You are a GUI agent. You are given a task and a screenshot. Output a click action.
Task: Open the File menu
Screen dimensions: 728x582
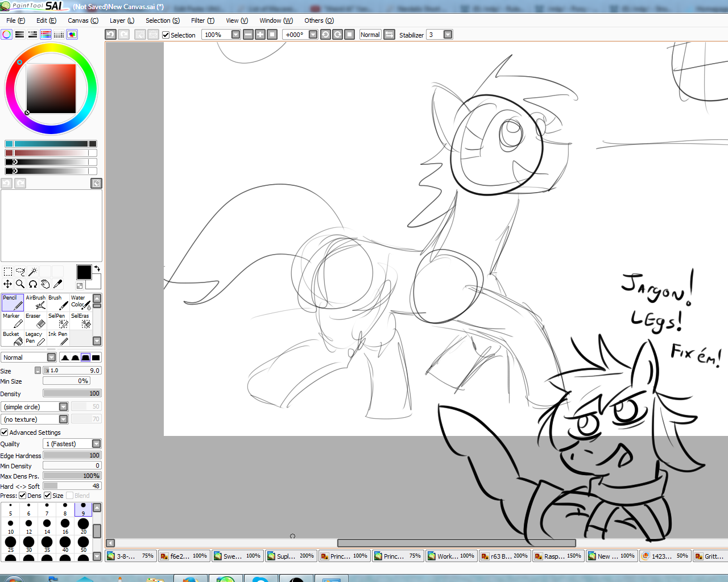(15, 20)
